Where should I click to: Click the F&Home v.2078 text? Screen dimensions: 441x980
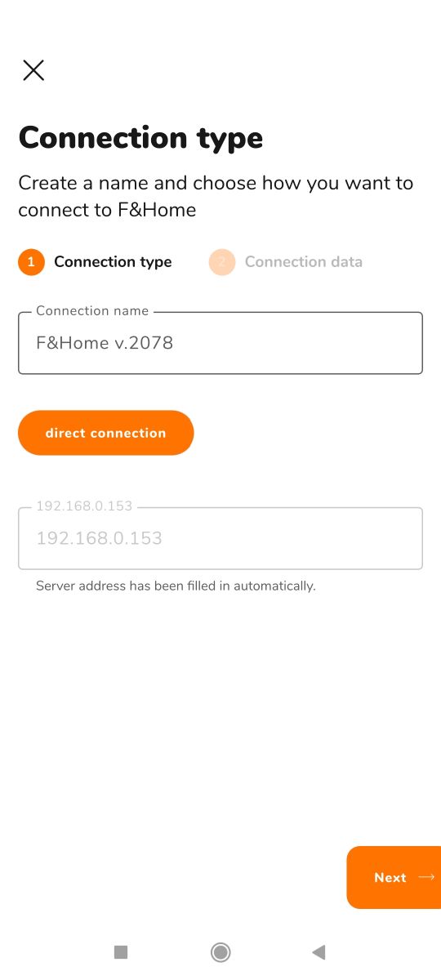point(105,343)
